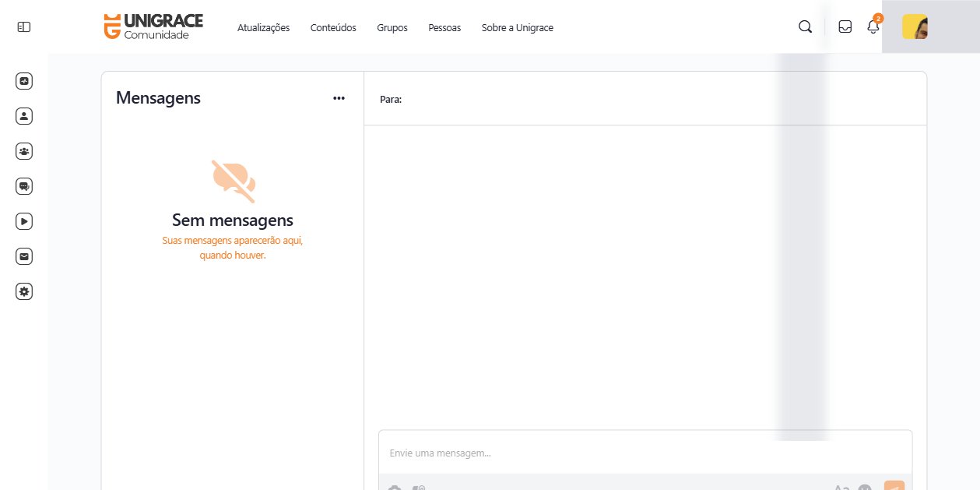Open the notifications bell
This screenshot has height=490, width=980.
[873, 27]
